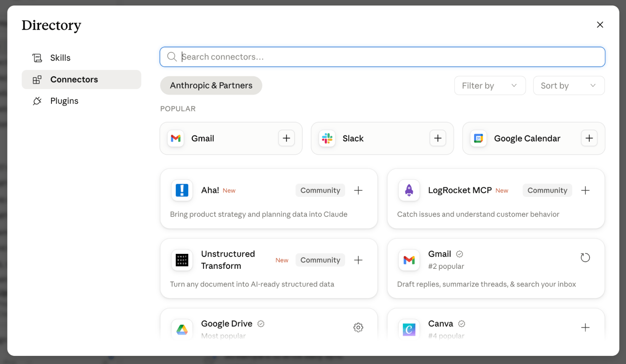Add the Slack connector
This screenshot has height=364, width=626.
coord(438,138)
